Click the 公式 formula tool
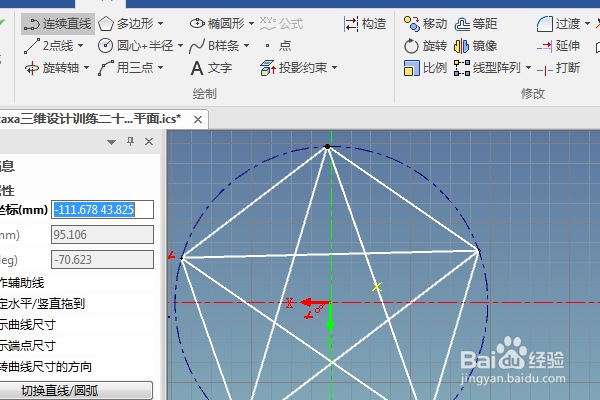Viewport: 600px width, 400px height. click(x=281, y=24)
